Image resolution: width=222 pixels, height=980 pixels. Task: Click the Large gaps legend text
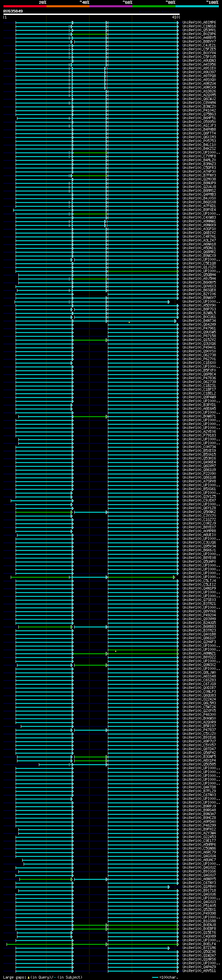point(43,977)
